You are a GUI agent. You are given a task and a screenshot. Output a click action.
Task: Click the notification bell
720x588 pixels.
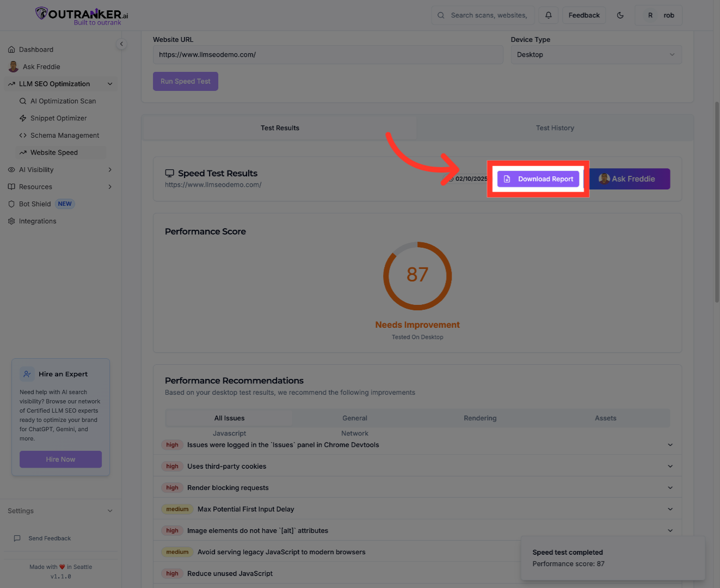pos(549,15)
